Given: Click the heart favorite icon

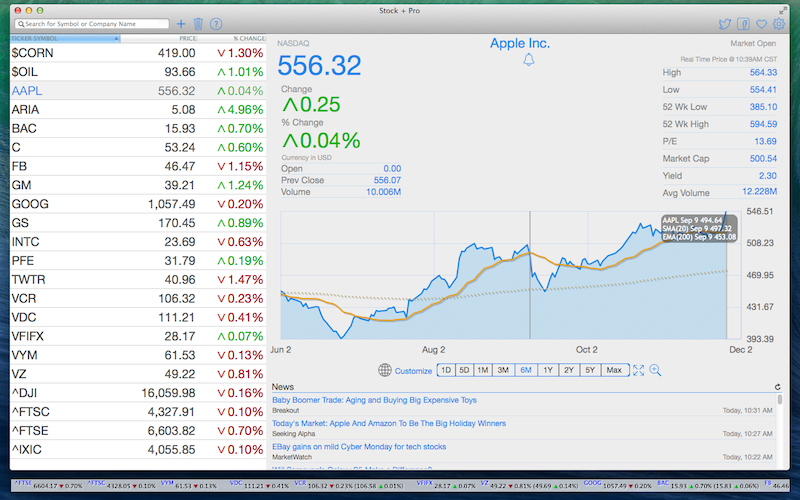Looking at the screenshot, I should [761, 24].
